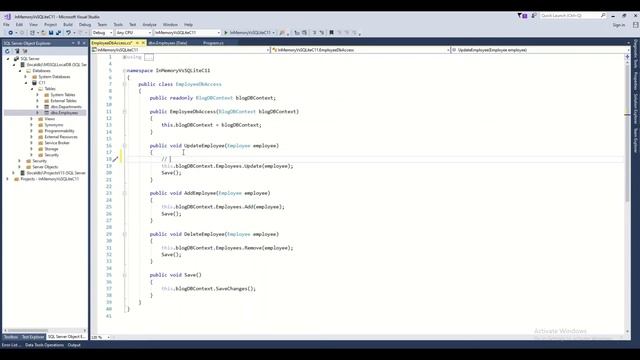Viewport: 640px width, 360px height.
Task: Open the Debug menu
Action: coord(85,25)
